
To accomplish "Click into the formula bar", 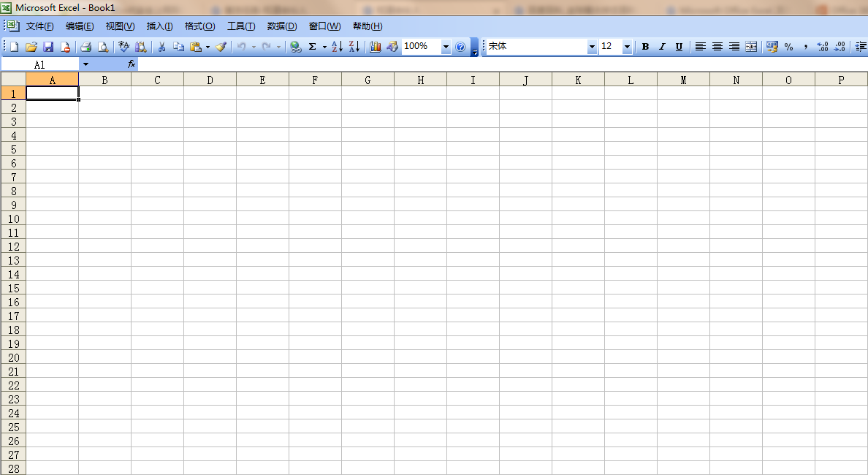I will tap(503, 65).
